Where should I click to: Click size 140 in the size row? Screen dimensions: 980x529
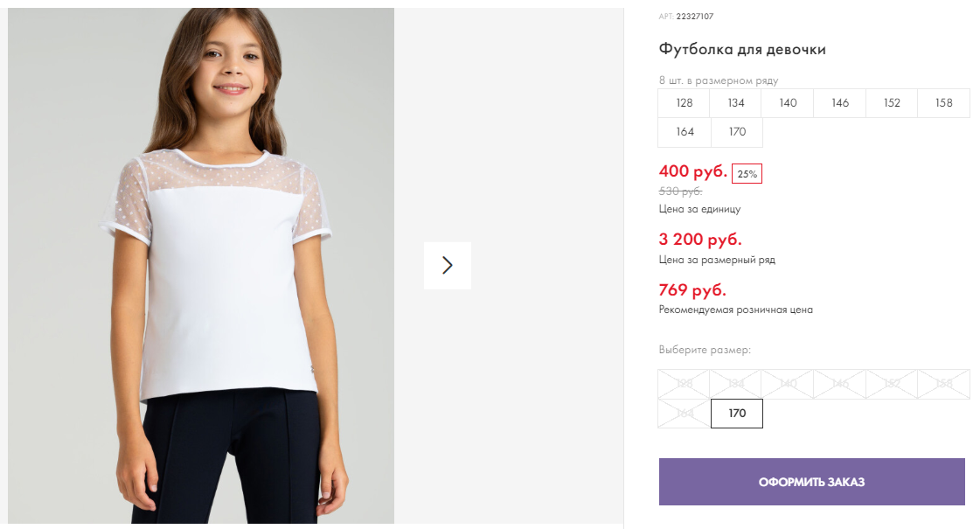[788, 103]
